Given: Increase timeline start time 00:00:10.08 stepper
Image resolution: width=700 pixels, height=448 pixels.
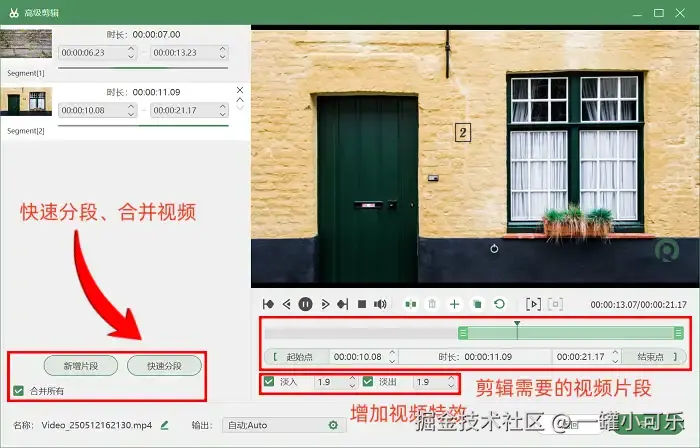Looking at the screenshot, I should [x=392, y=353].
